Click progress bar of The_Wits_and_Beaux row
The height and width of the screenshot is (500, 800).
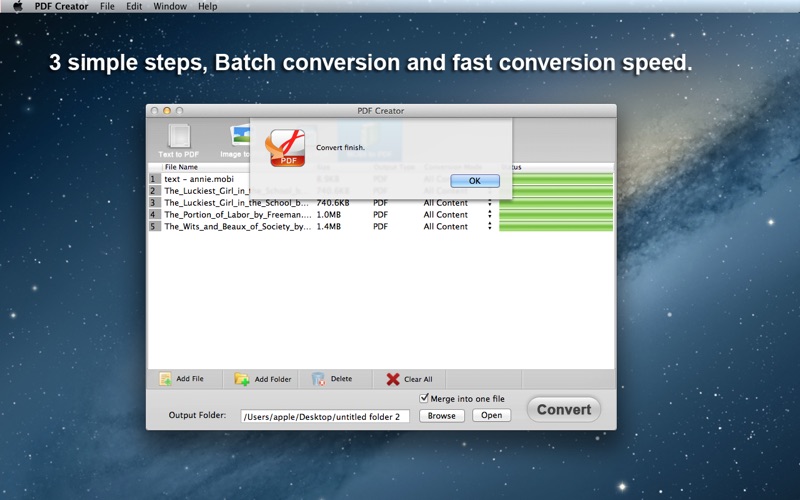(x=556, y=226)
